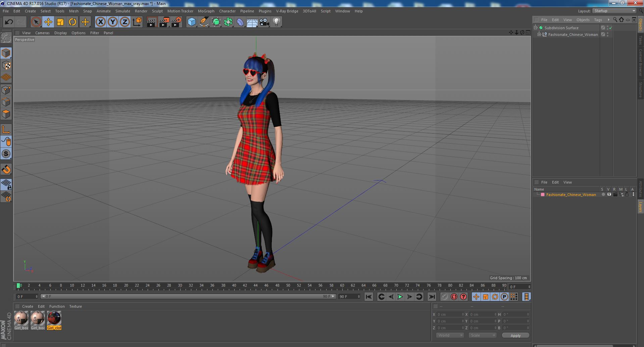Open the Bend deformer icon
Screen dimensions: 644x347
(240, 22)
